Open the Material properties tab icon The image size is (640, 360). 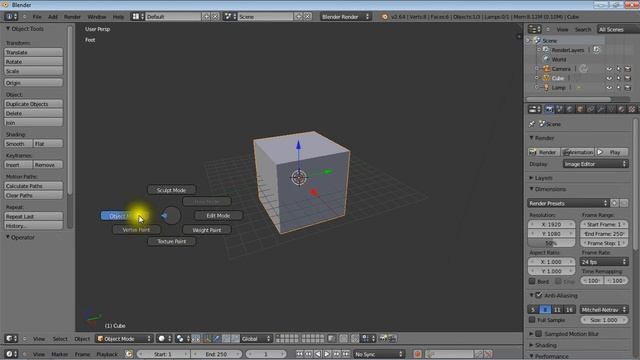pos(621,109)
